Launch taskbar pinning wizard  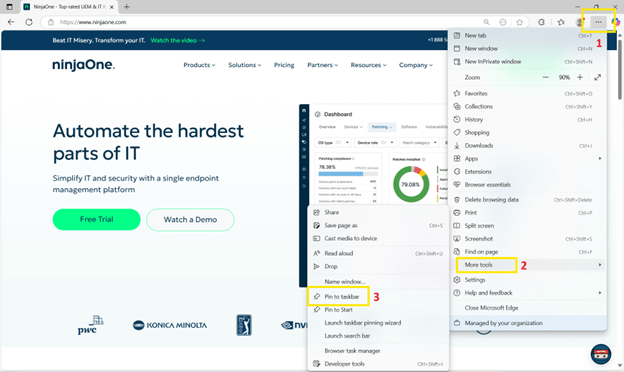click(x=378, y=323)
